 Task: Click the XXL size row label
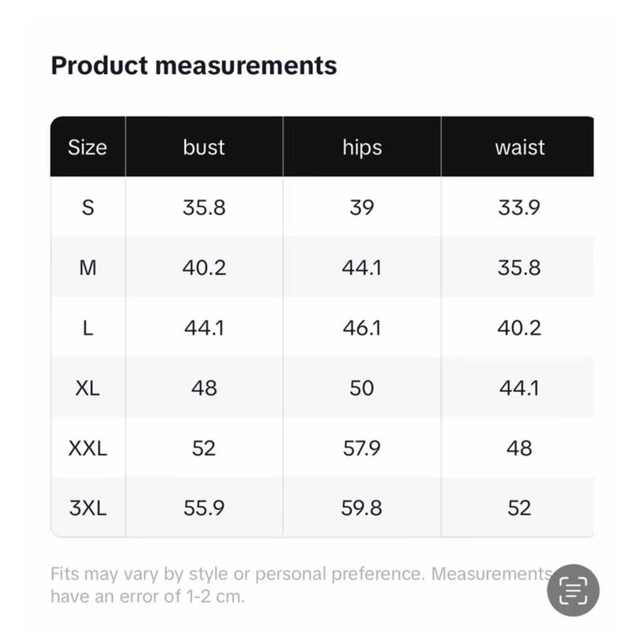(x=88, y=448)
